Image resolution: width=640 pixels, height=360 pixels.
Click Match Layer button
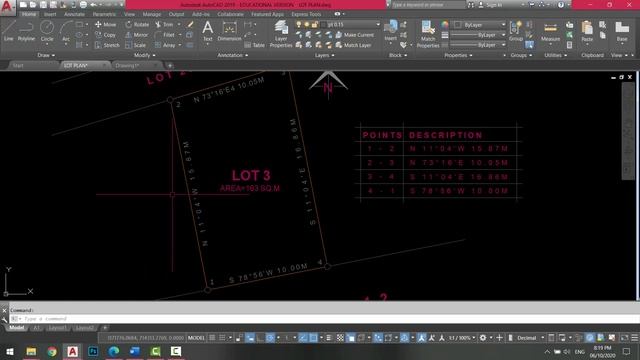(x=353, y=45)
